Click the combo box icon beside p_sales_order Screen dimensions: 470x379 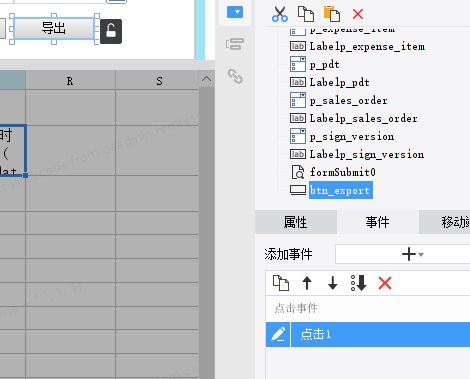pyautogui.click(x=298, y=100)
